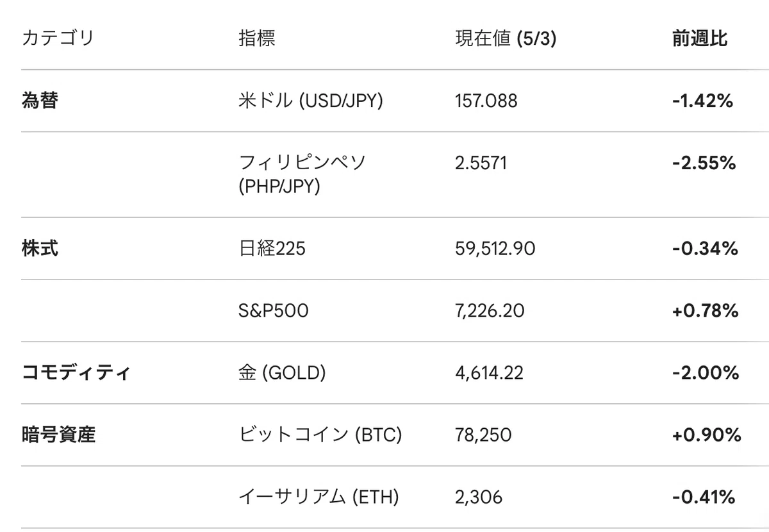The image size is (769, 532).
Task: Click the 指標 column header
Action: 257,38
